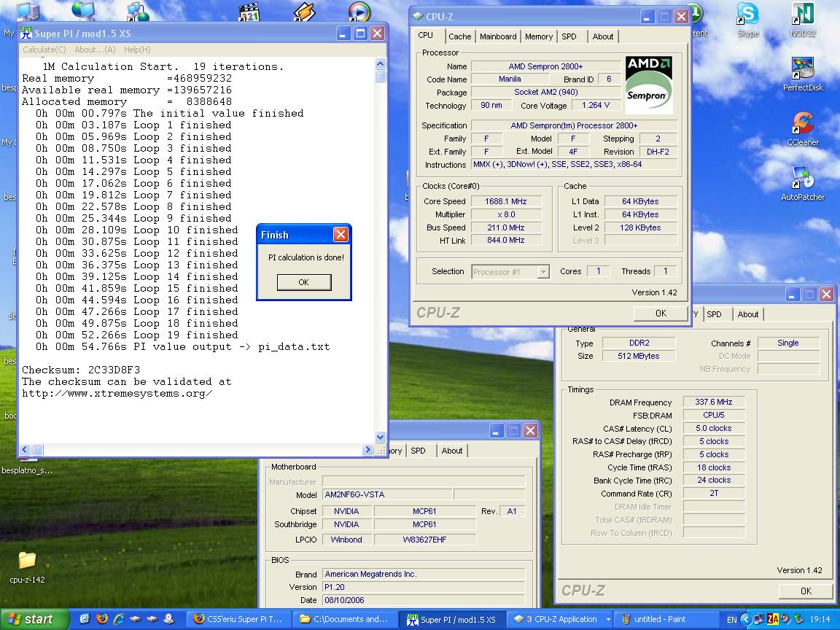The width and height of the screenshot is (840, 630).
Task: Select the CPU tab in CPU-Z
Action: 425,35
